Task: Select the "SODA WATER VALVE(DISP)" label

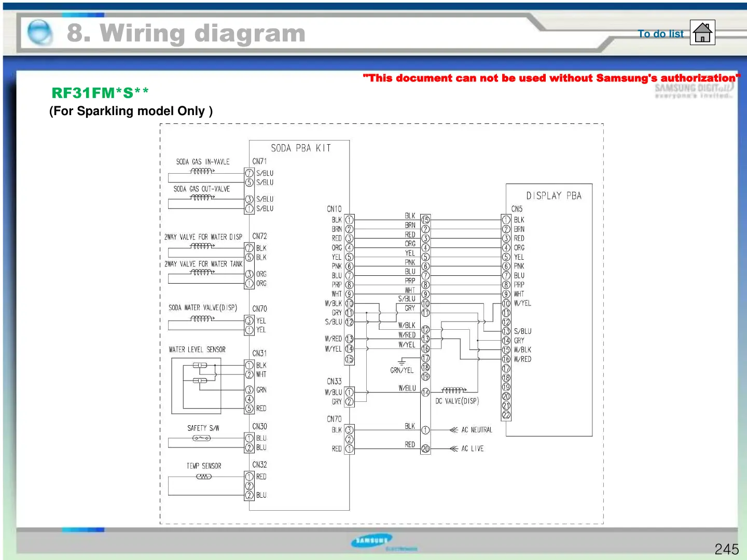Action: point(203,307)
